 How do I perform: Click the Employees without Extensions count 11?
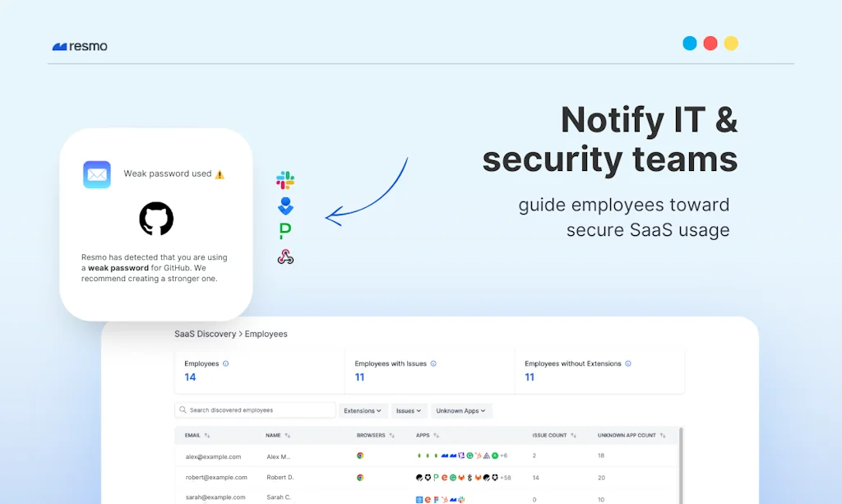[530, 377]
